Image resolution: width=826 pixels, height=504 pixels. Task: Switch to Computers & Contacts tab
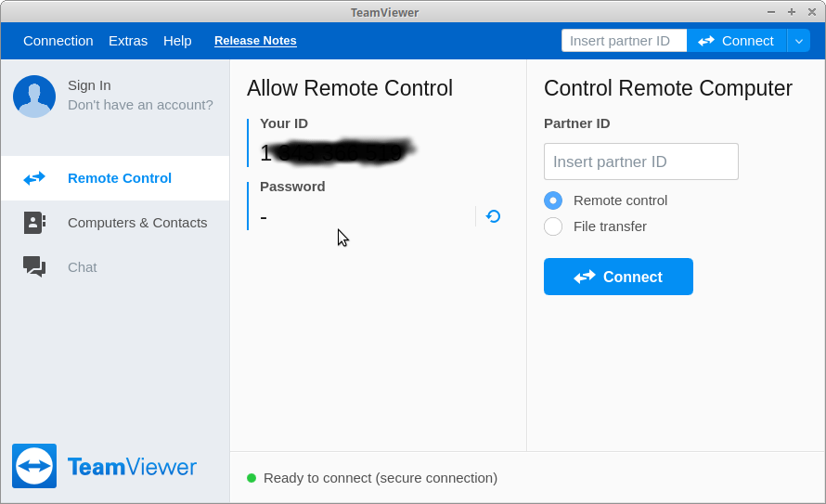tap(115, 223)
